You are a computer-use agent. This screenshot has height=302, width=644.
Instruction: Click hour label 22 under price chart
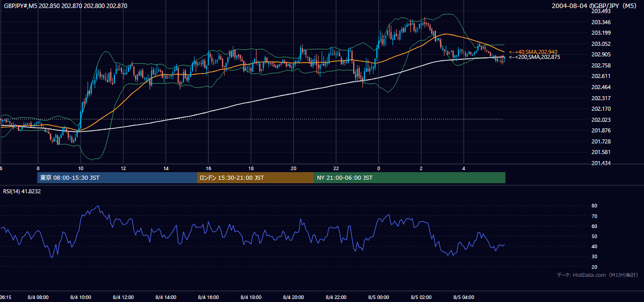point(336,169)
